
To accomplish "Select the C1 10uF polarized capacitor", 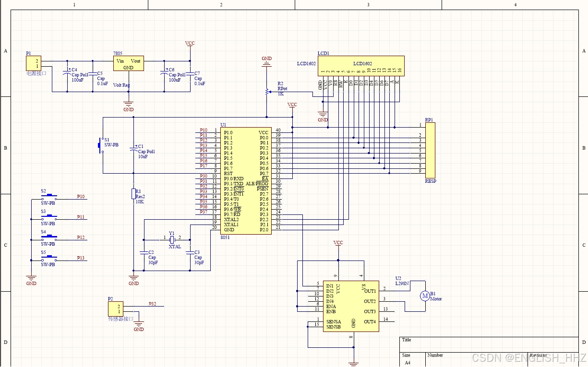I will pos(133,148).
